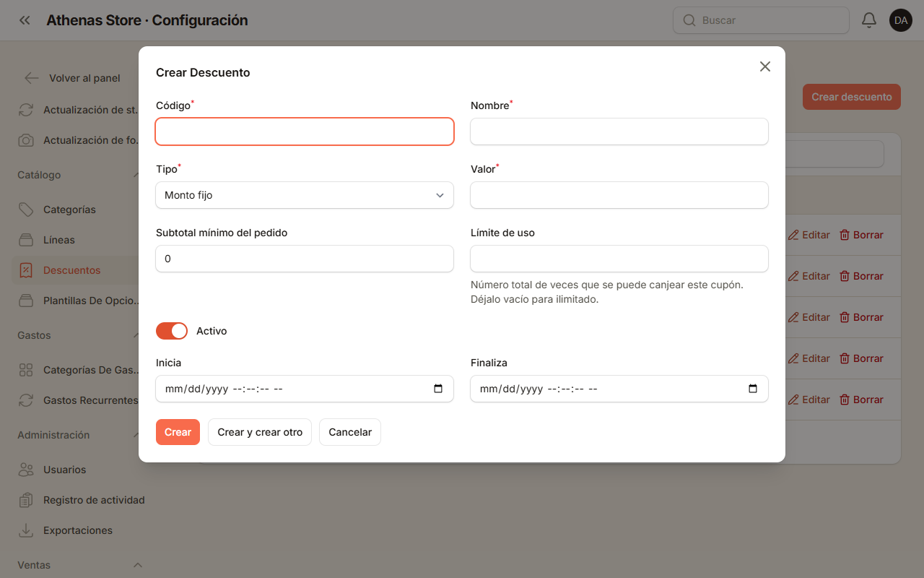924x578 pixels.
Task: Click the download icon beside Exportaciones
Action: 26,530
